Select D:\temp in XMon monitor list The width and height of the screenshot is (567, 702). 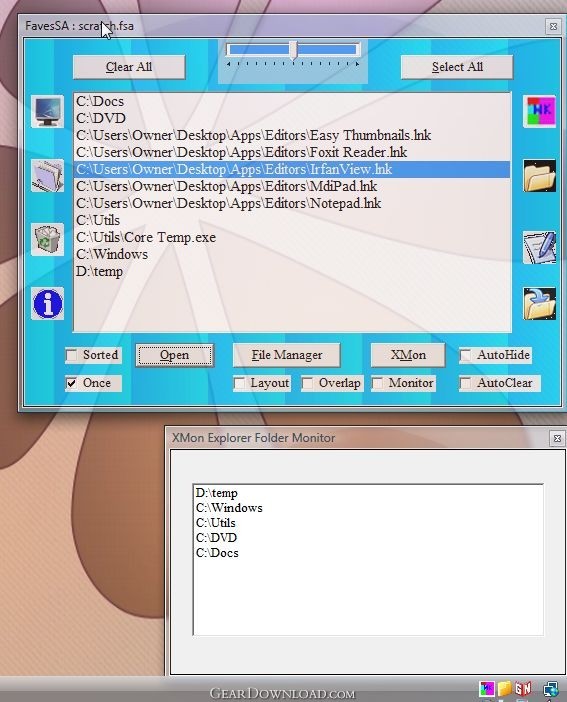[x=368, y=493]
